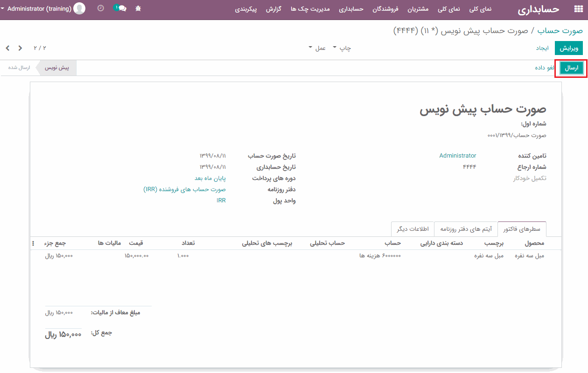Switch to آیتم های دفتر روزنامه tab

coord(466,229)
